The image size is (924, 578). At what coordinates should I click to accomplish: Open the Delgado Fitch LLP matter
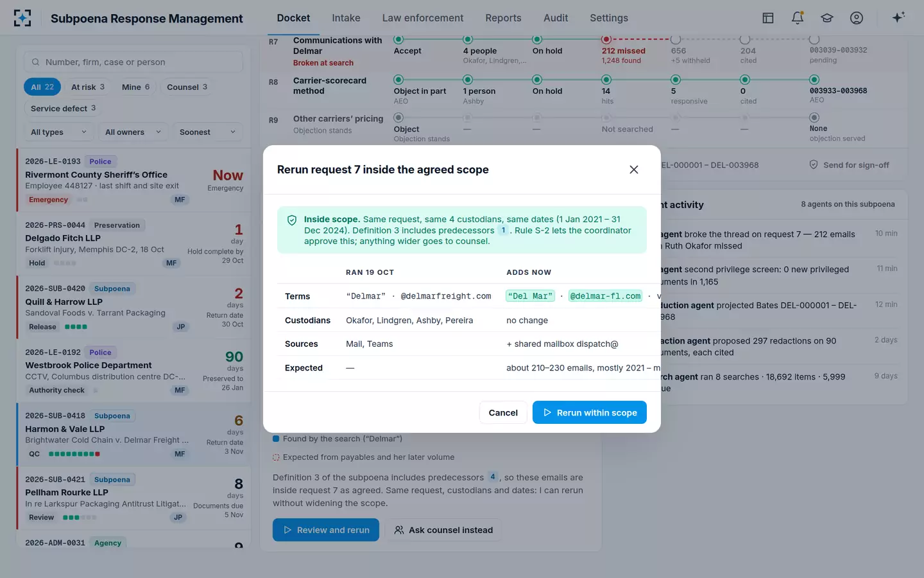133,243
